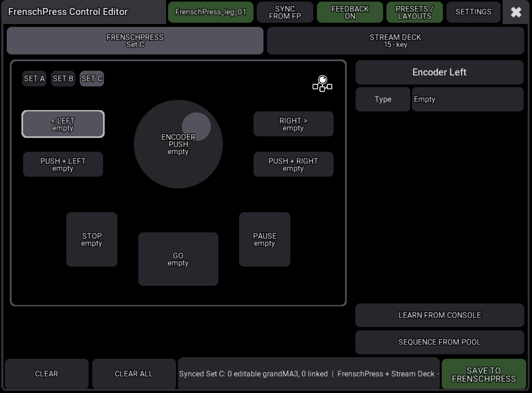Switch to the FRENSCHPRESS Set C tab
The width and height of the screenshot is (532, 393).
[x=135, y=41]
